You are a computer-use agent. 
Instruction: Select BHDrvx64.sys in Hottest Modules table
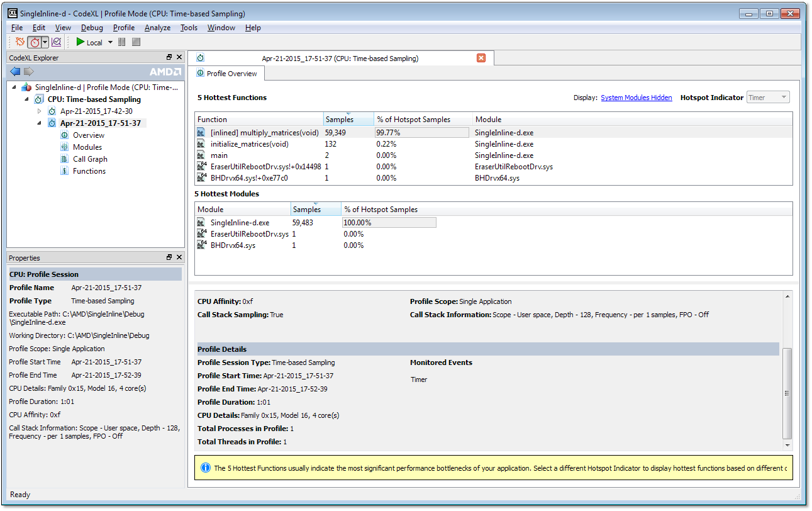tap(494, 245)
